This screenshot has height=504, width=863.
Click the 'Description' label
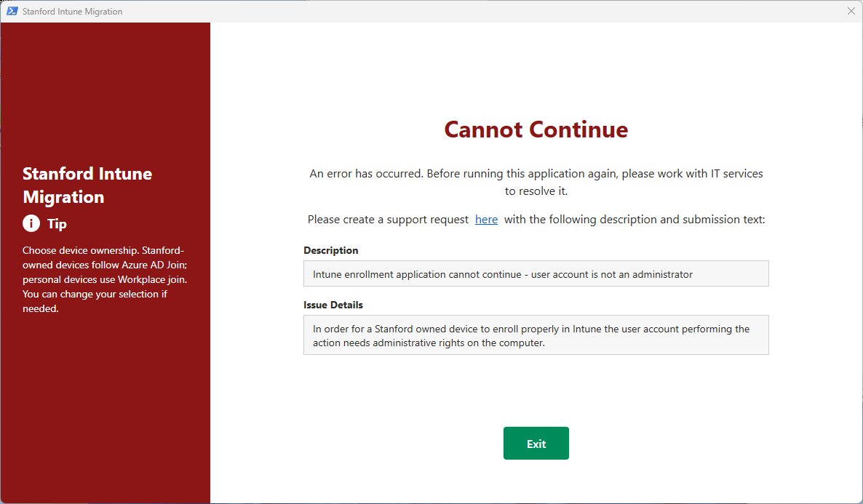(x=330, y=250)
